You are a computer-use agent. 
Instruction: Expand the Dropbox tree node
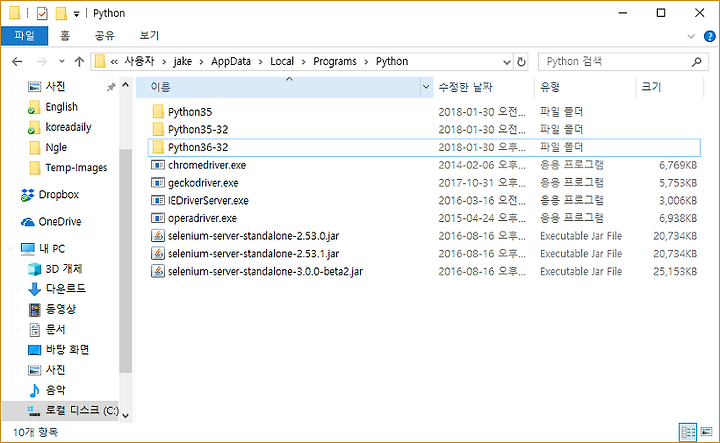[x=11, y=195]
